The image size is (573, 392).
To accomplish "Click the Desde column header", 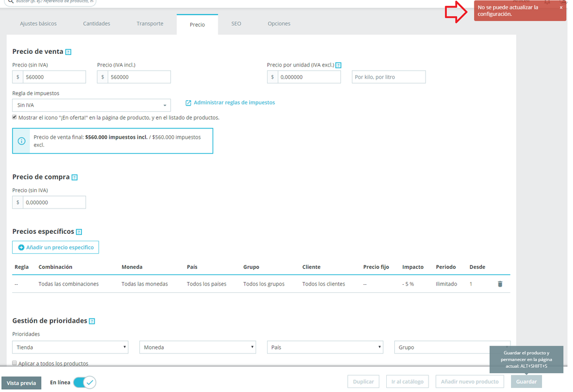I will coord(477,267).
